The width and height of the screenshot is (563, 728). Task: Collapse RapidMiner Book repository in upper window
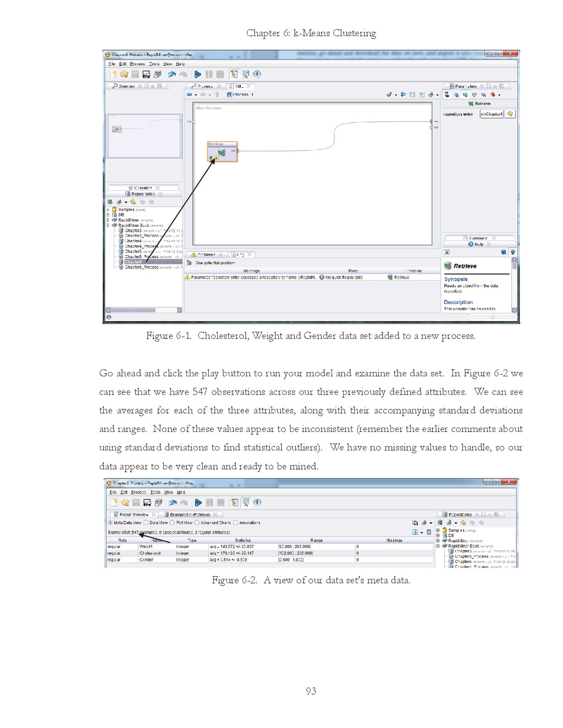tap(108, 225)
